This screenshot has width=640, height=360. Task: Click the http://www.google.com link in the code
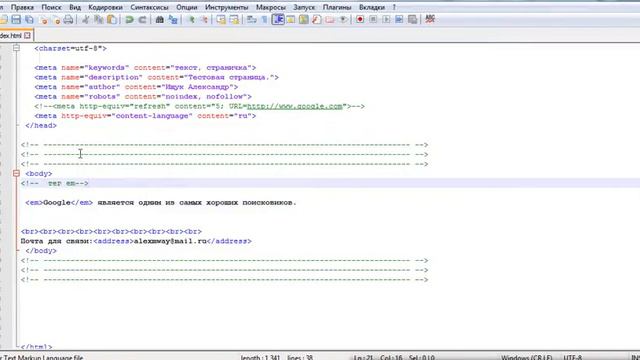click(295, 106)
